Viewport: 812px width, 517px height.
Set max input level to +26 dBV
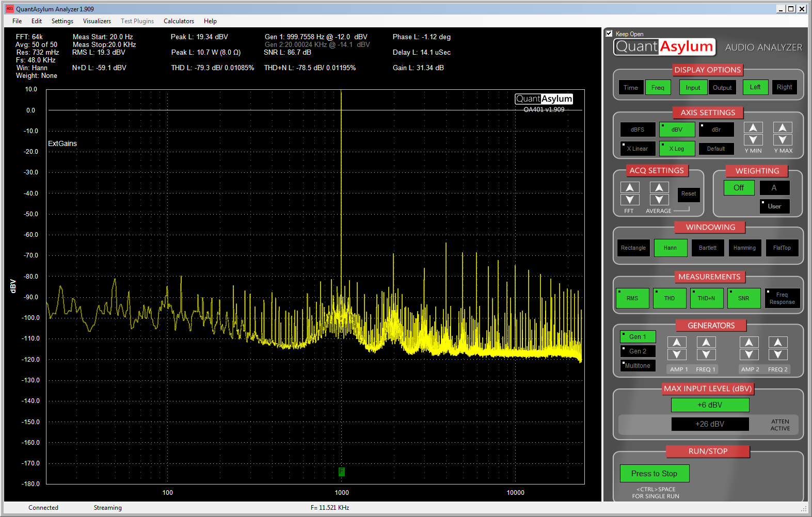coord(710,424)
